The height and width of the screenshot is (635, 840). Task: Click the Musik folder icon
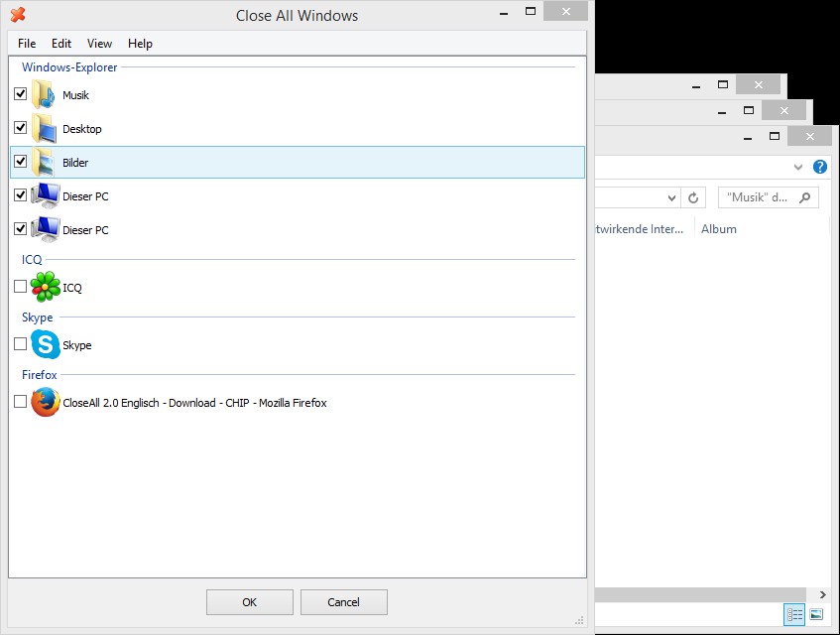[x=44, y=95]
